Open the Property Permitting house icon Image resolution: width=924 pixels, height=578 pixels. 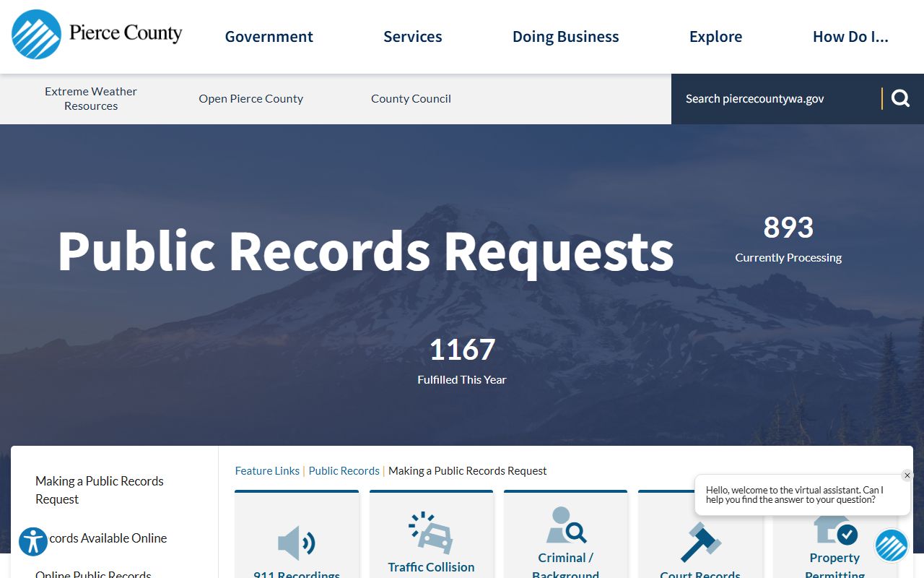tap(835, 530)
